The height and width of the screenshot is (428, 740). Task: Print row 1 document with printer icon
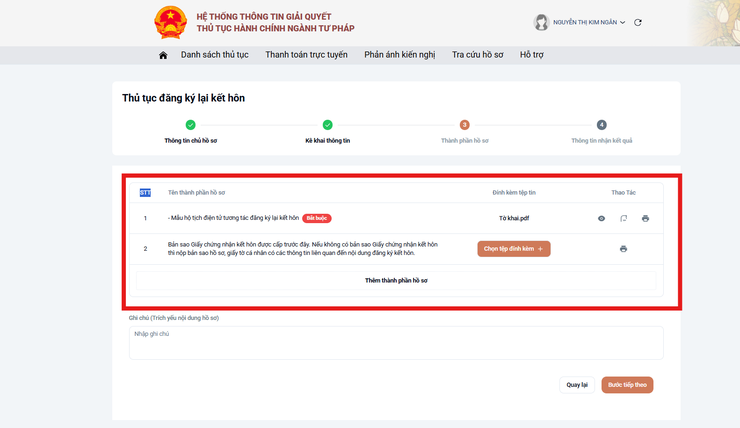645,218
